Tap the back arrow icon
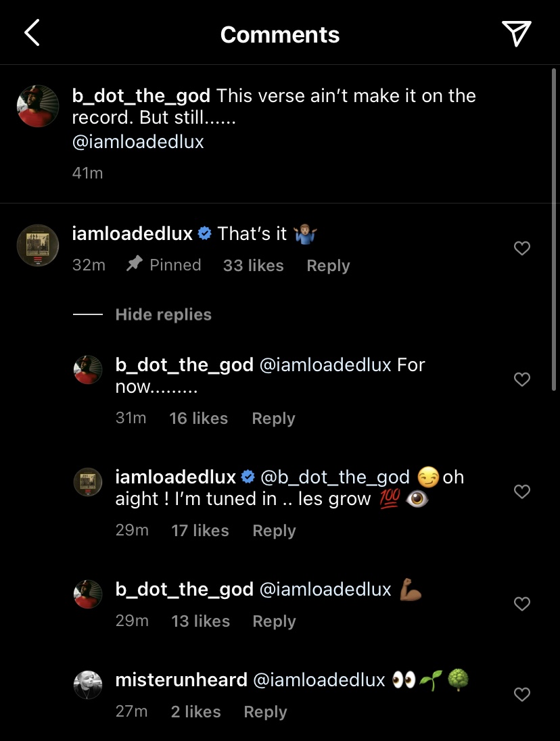 pos(32,33)
